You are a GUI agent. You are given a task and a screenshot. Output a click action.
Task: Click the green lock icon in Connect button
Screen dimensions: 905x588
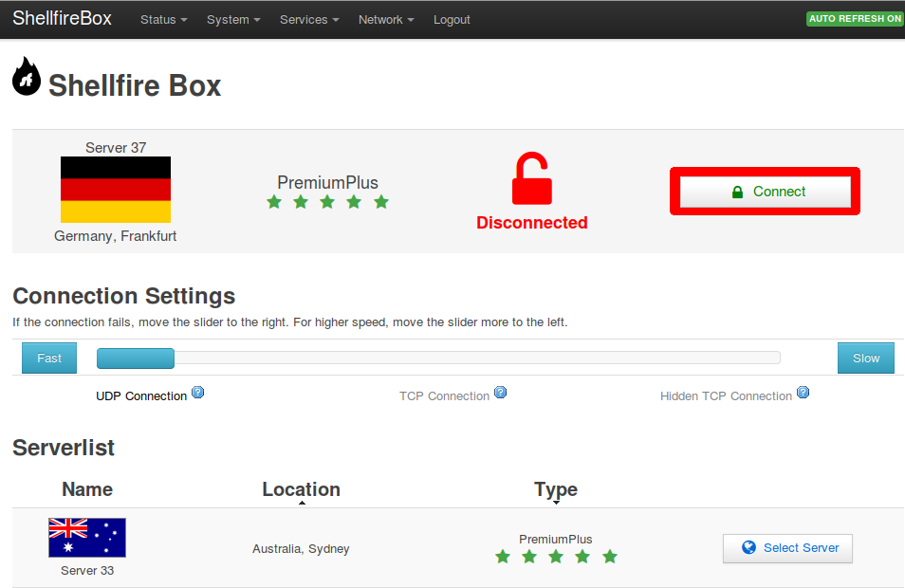click(x=737, y=193)
